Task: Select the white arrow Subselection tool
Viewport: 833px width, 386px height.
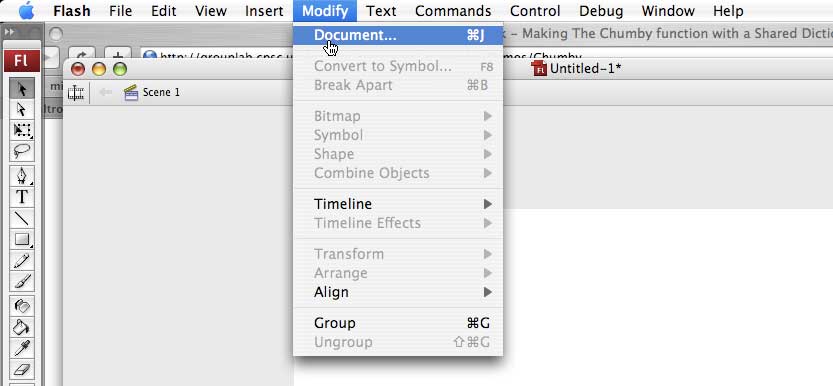Action: [22, 109]
